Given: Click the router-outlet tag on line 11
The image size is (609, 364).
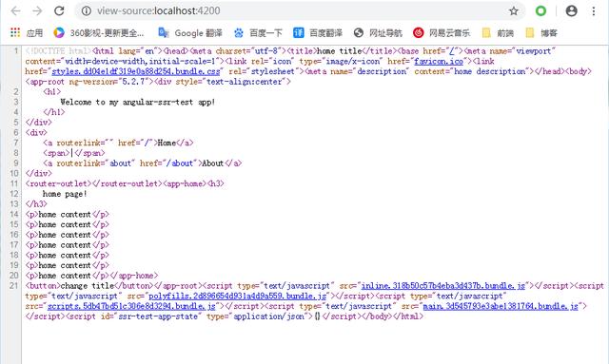Looking at the screenshot, I should 58,183.
